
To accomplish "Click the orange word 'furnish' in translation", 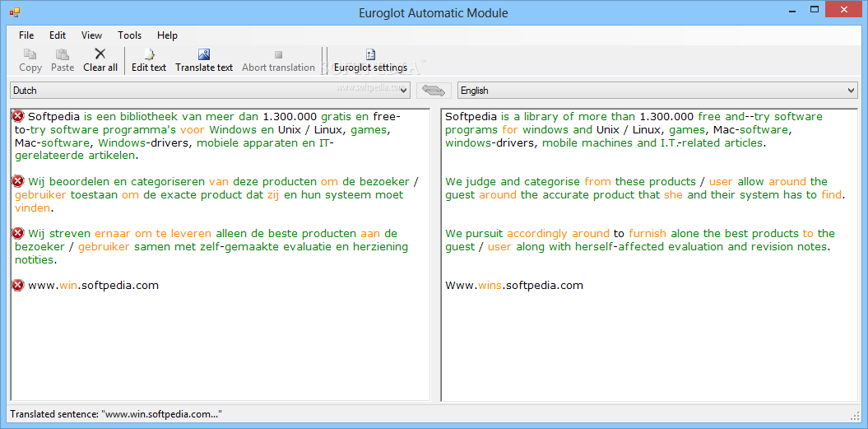I will point(648,233).
